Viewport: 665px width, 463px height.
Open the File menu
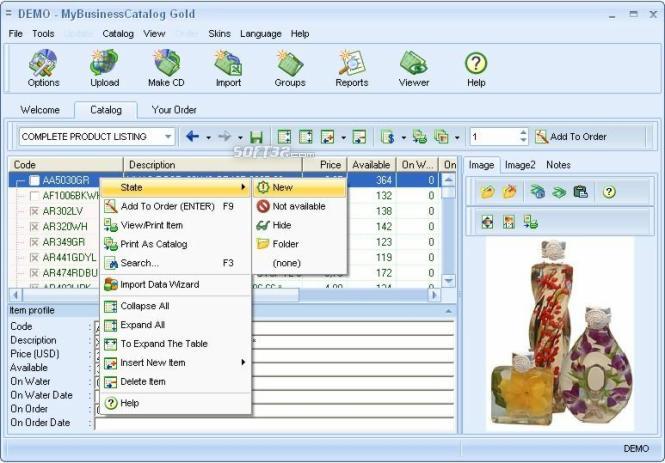pyautogui.click(x=16, y=33)
